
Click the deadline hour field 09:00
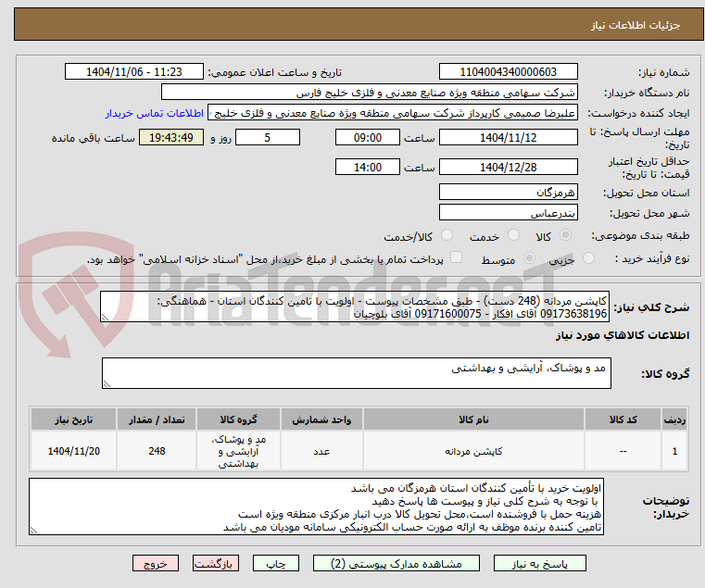point(368,138)
